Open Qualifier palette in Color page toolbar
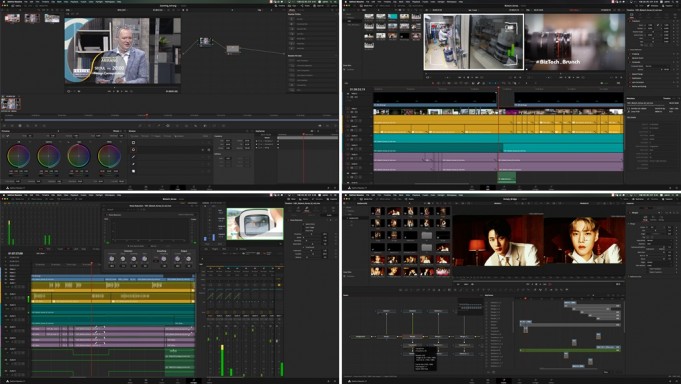This screenshot has height=384, width=681. (x=158, y=126)
